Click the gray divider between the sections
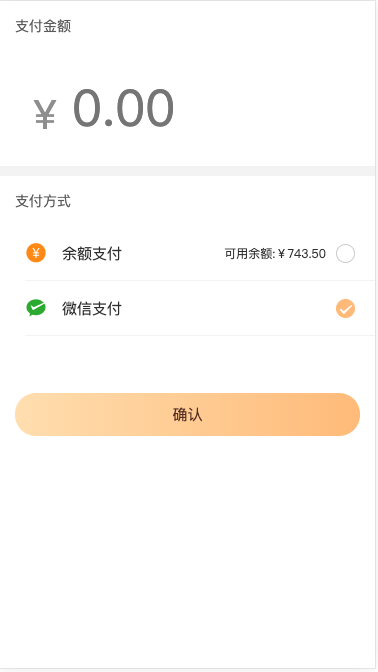 pos(187,171)
